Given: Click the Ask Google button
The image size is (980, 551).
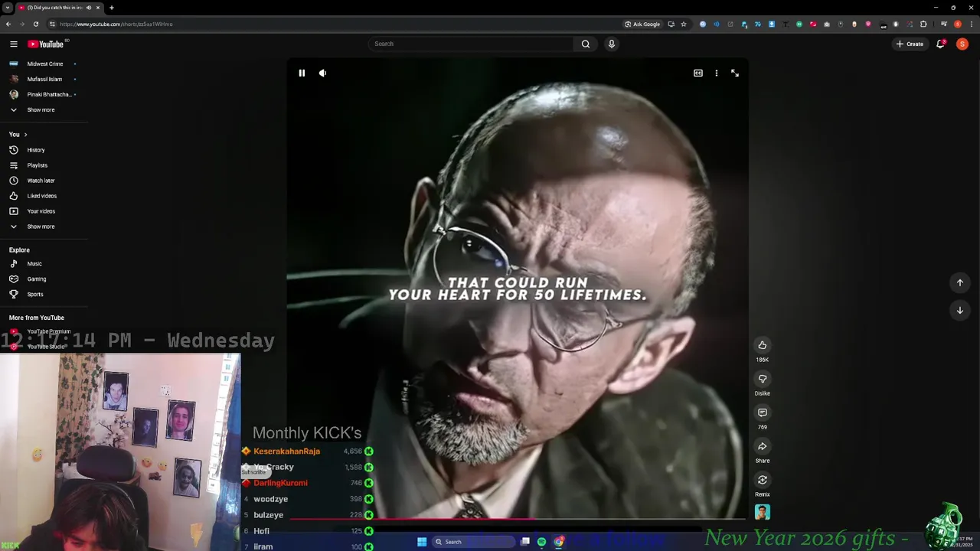Looking at the screenshot, I should pyautogui.click(x=642, y=24).
